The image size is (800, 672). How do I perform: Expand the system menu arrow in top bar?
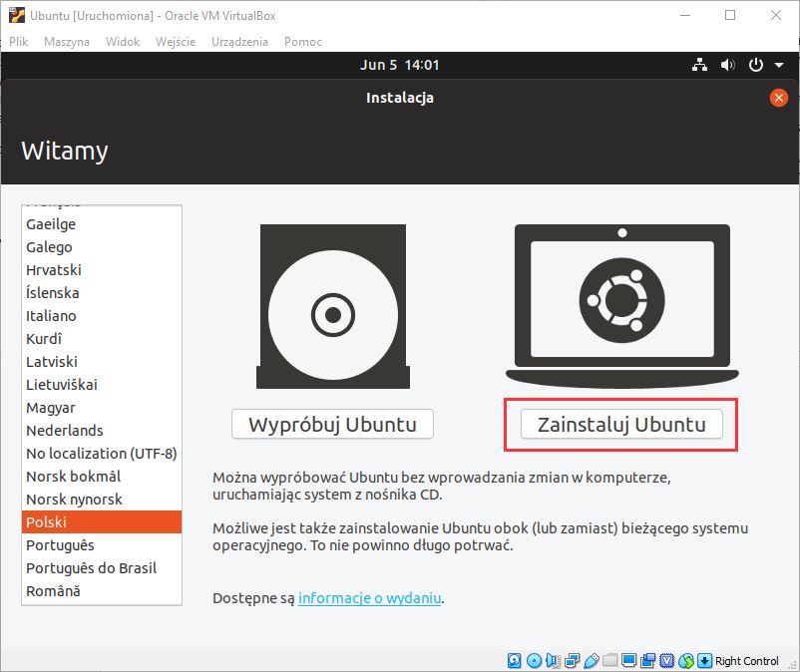click(779, 65)
